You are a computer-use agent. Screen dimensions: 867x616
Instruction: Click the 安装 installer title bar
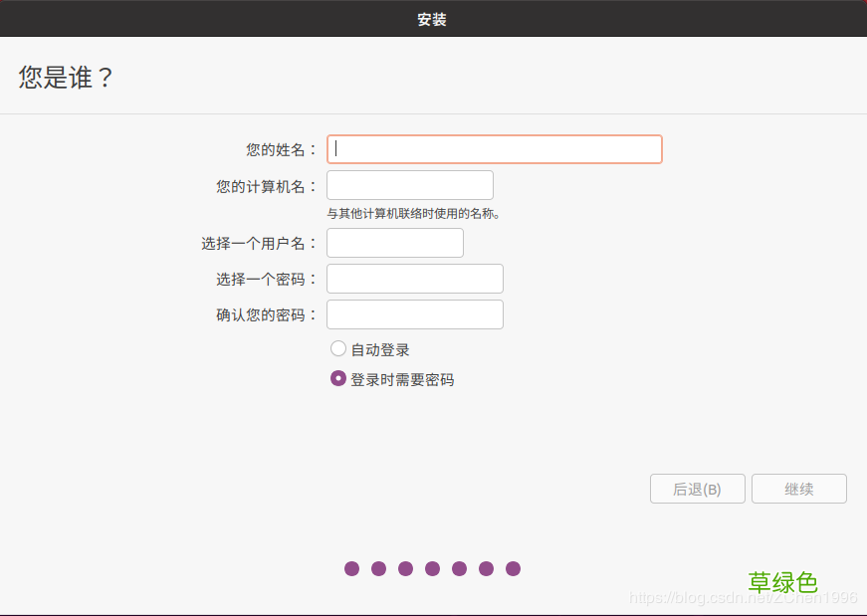[x=433, y=18]
